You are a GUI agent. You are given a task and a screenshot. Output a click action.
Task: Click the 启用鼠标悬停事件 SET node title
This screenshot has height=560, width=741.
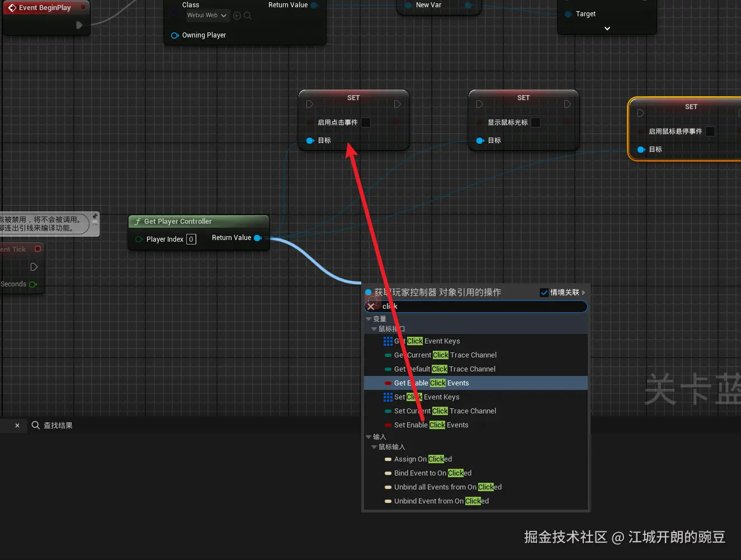tap(691, 107)
